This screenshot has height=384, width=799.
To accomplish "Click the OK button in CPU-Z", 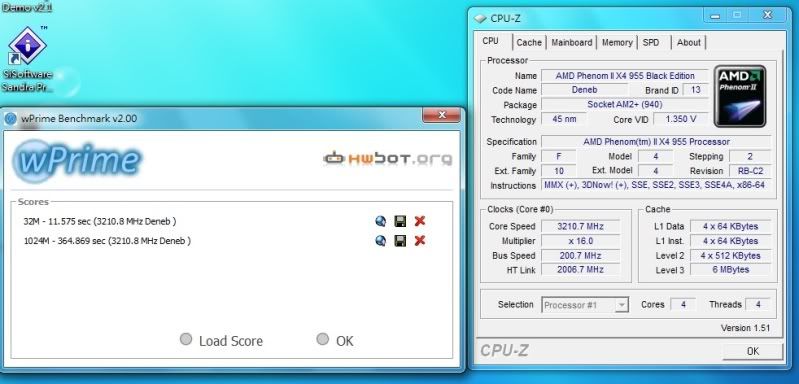I will [x=753, y=351].
